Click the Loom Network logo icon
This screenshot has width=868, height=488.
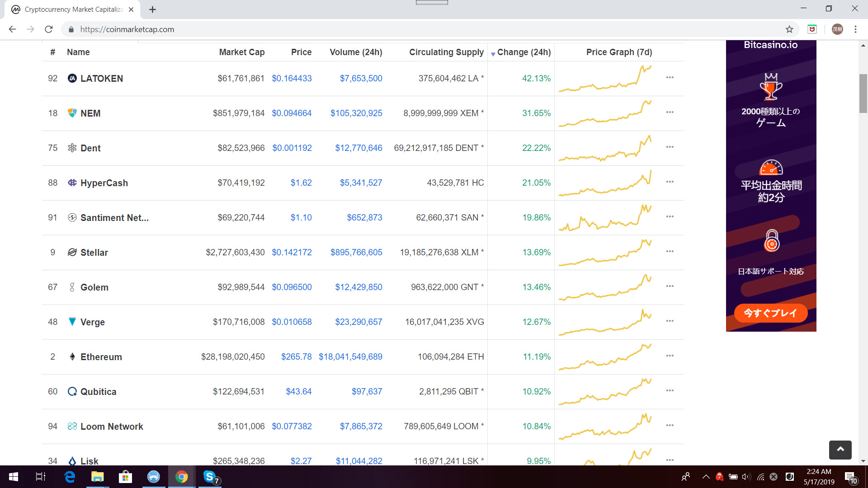click(x=72, y=426)
